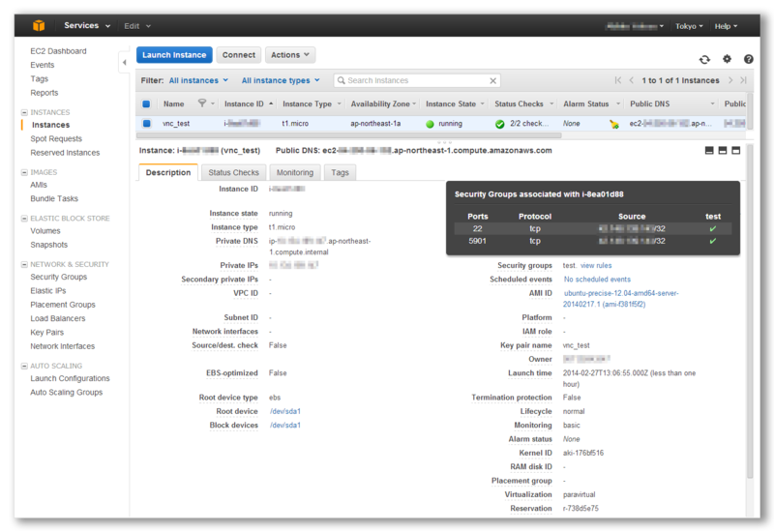Collapse the AUTO SCALING sidebar section
Image resolution: width=774 pixels, height=532 pixels.
pos(24,366)
